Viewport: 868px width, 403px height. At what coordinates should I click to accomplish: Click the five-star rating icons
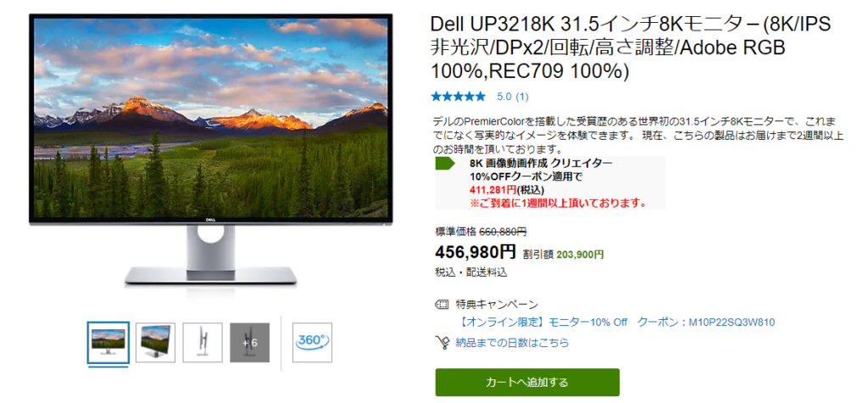pos(459,97)
